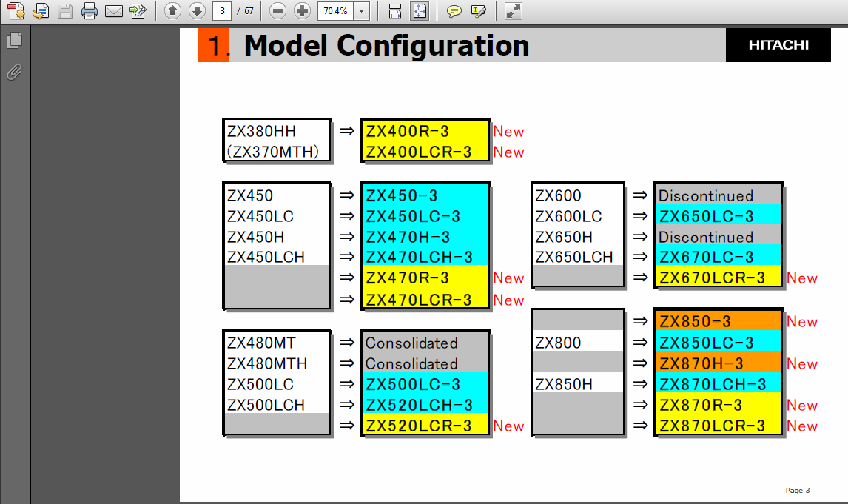
Task: Click the ZX470LCR-3 text
Action: (419, 300)
